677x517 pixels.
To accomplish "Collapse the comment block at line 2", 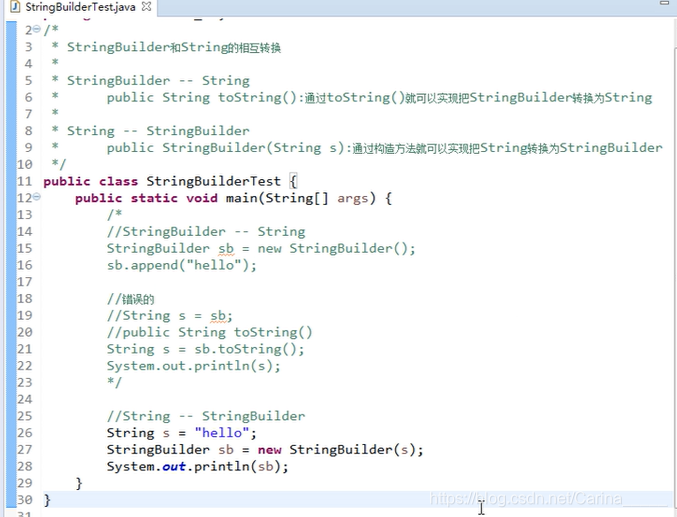I will (37, 29).
